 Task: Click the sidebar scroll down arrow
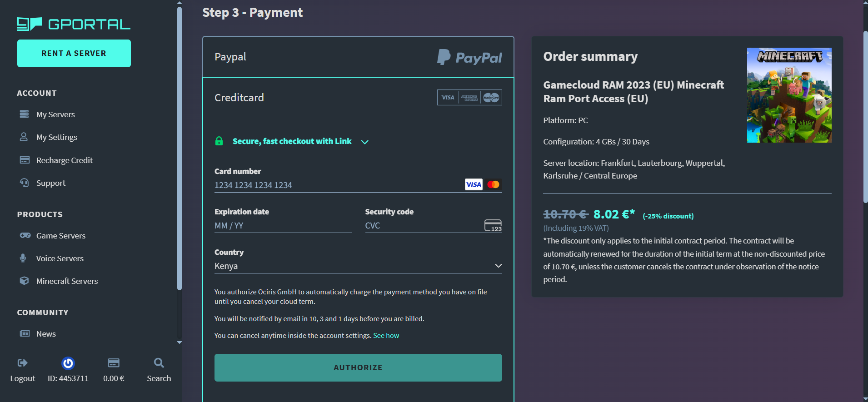click(x=180, y=342)
